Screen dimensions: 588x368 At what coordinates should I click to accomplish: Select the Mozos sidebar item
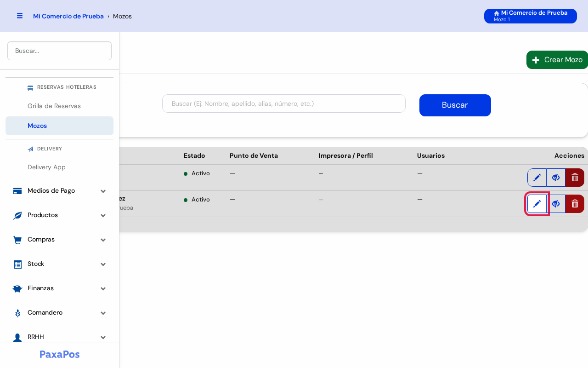[x=60, y=126]
